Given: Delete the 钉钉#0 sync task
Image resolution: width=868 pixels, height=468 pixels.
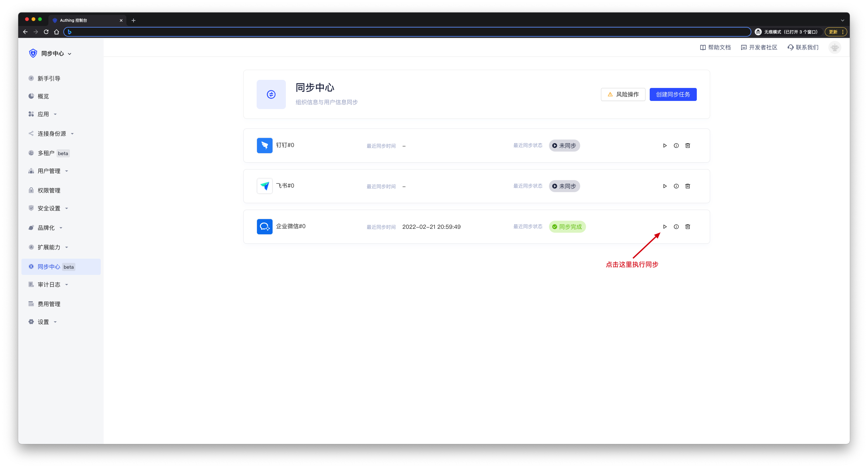Looking at the screenshot, I should 687,145.
